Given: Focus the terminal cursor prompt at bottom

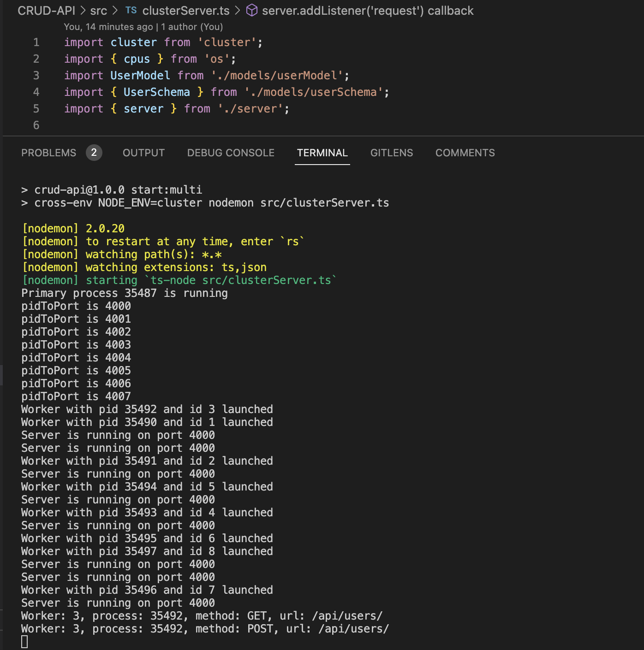Looking at the screenshot, I should pyautogui.click(x=25, y=641).
